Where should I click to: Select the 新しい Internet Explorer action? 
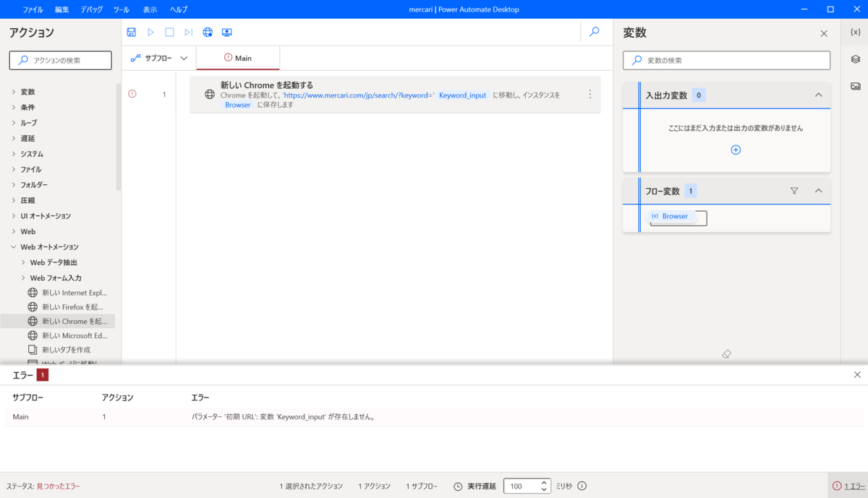[67, 293]
